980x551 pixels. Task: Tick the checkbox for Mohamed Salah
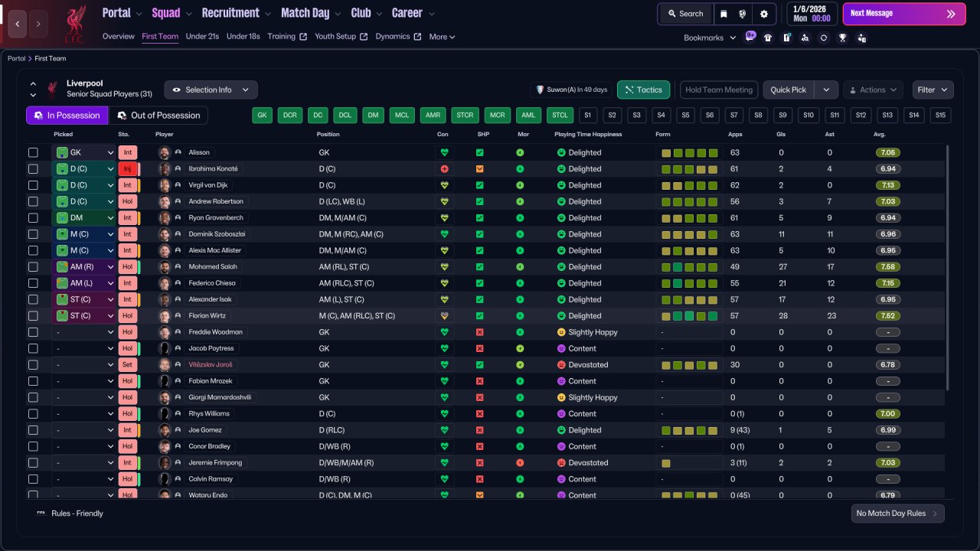point(33,267)
